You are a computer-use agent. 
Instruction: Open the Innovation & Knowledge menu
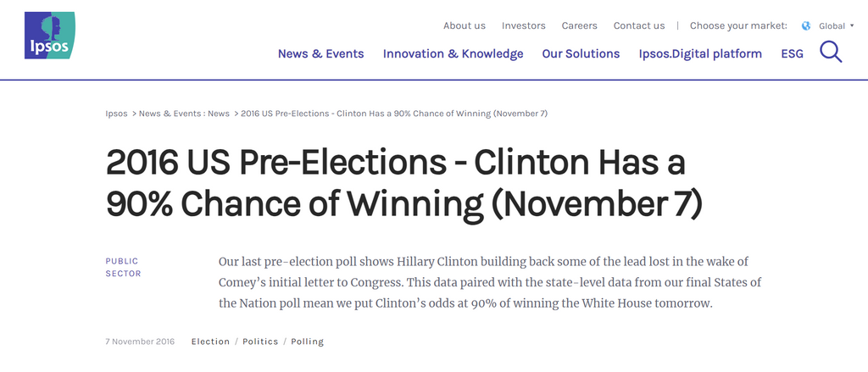(453, 53)
